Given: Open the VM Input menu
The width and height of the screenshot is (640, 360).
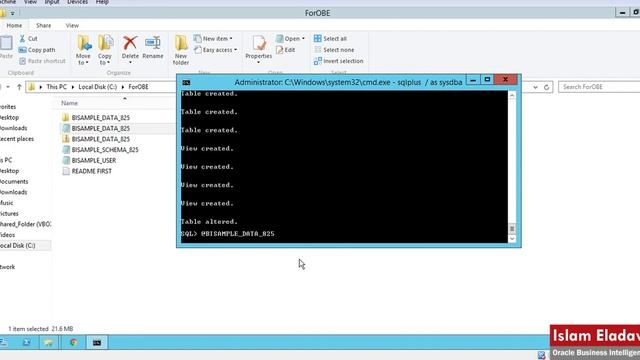Looking at the screenshot, I should (52, 2).
